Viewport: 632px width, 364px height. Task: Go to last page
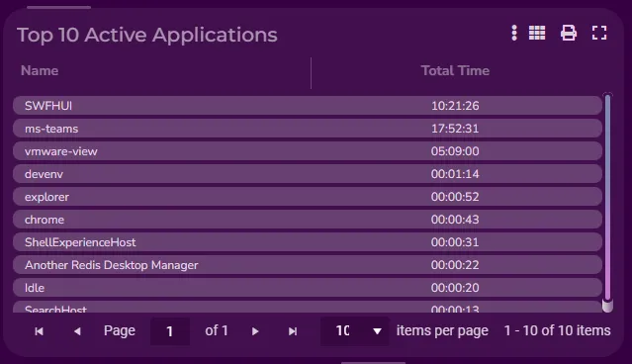(293, 331)
